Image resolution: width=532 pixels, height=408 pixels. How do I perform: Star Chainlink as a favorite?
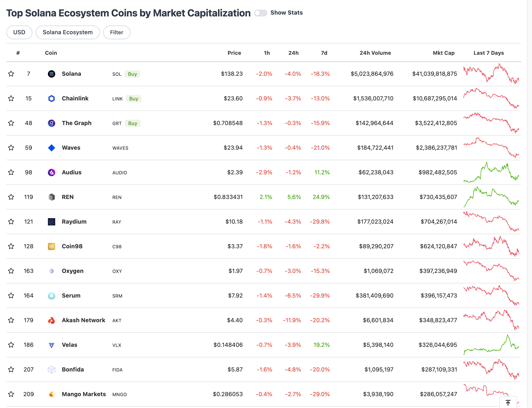(11, 98)
